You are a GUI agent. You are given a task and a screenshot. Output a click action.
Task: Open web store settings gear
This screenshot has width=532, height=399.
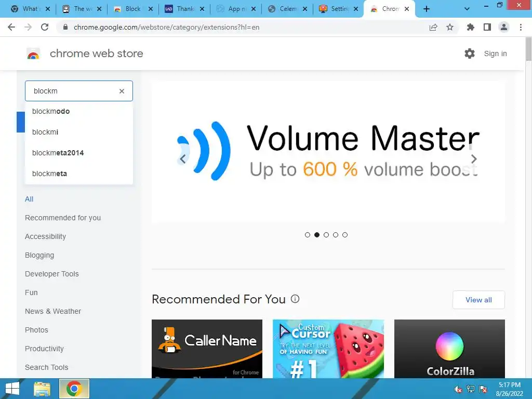click(470, 54)
